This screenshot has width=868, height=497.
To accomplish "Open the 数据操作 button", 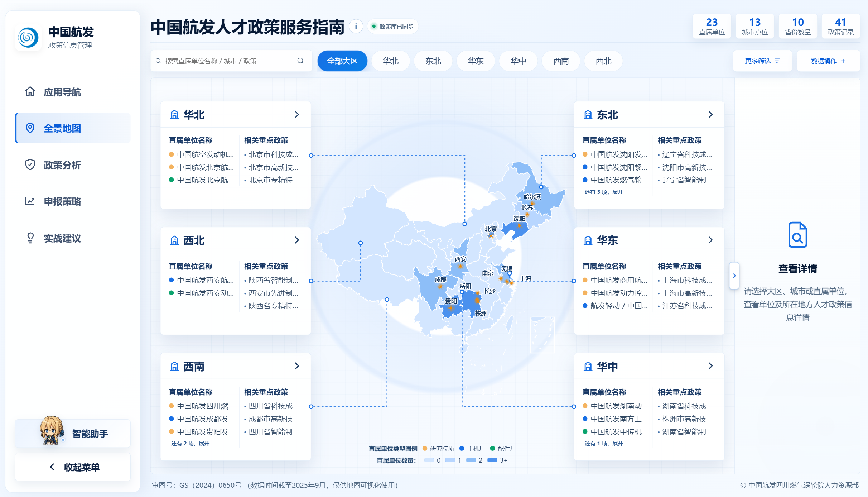I will tap(828, 61).
